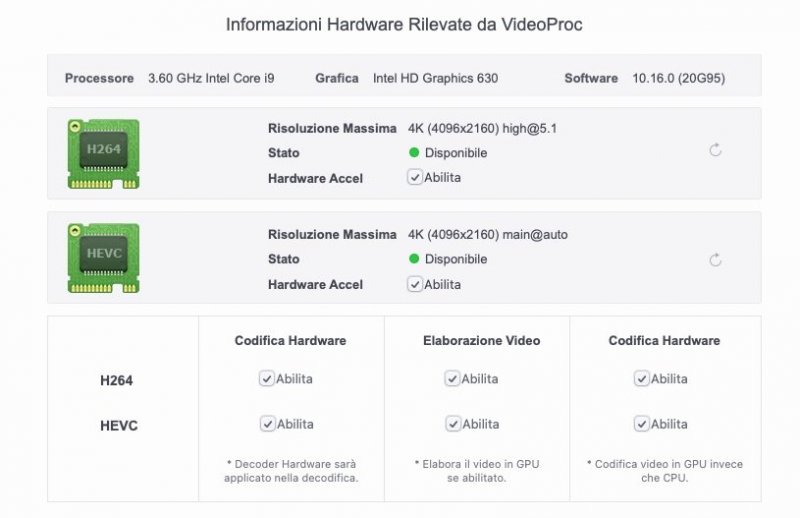Toggle HEVC in last Codifica Hardware column
This screenshot has height=518, width=800.
(x=641, y=424)
